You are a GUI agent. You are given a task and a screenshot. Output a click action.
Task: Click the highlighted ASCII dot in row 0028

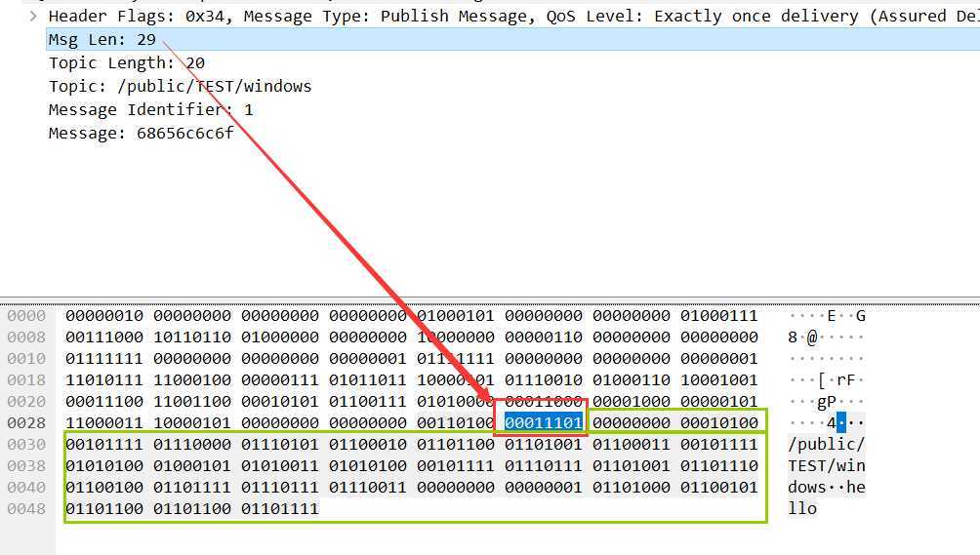[x=841, y=422]
